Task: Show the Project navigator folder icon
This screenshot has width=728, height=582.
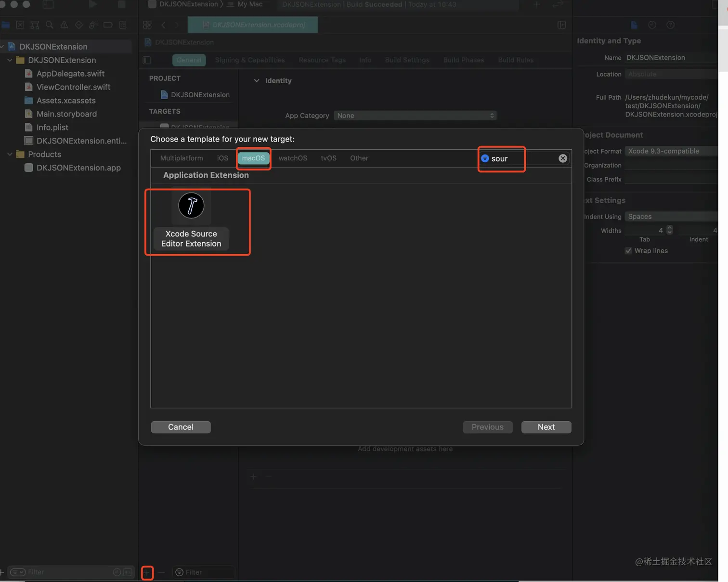Action: 5,25
